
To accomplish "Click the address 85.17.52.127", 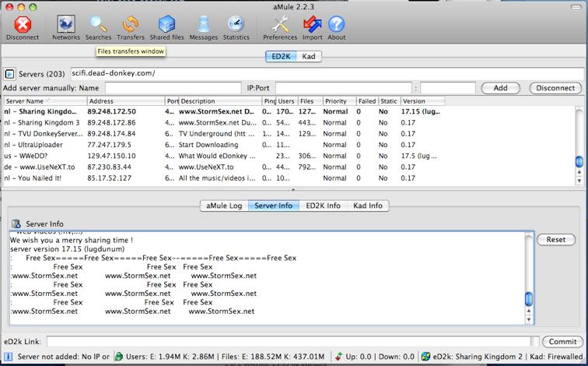I will (x=109, y=178).
